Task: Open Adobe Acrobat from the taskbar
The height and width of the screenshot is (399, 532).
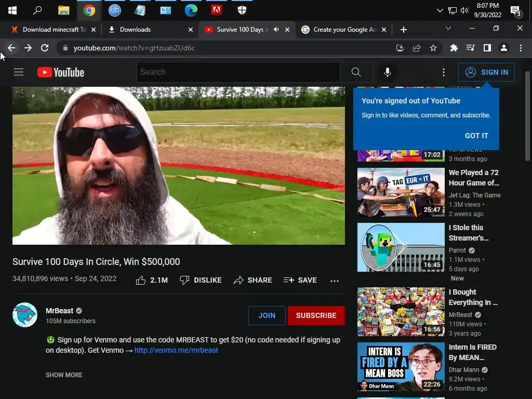Action: tap(217, 10)
